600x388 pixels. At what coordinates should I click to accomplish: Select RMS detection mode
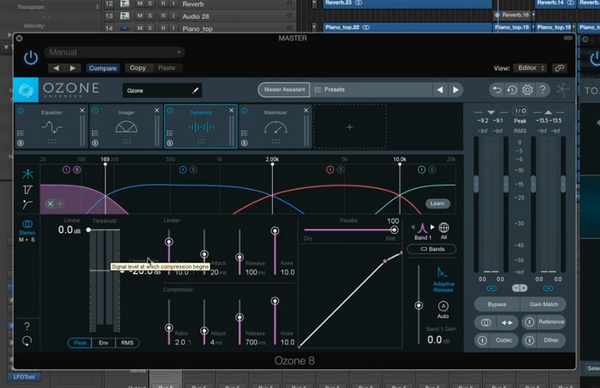coord(127,343)
